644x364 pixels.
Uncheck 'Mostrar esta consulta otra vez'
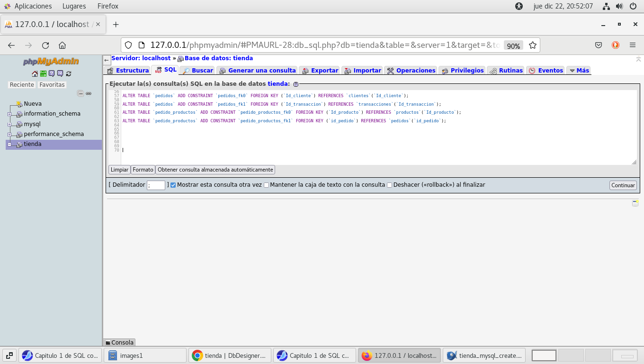(173, 185)
